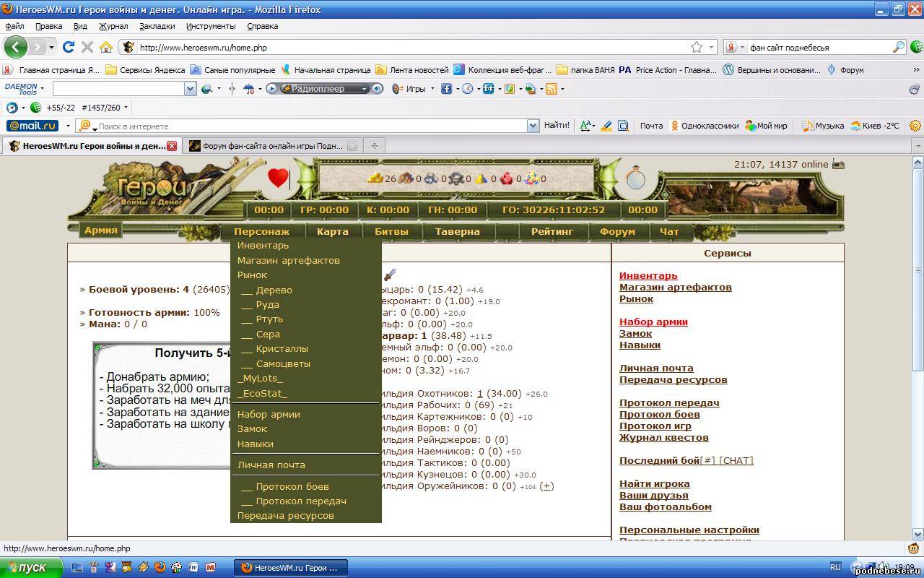This screenshot has width=924, height=578.
Task: Open the Инструменты menu
Action: (x=211, y=26)
